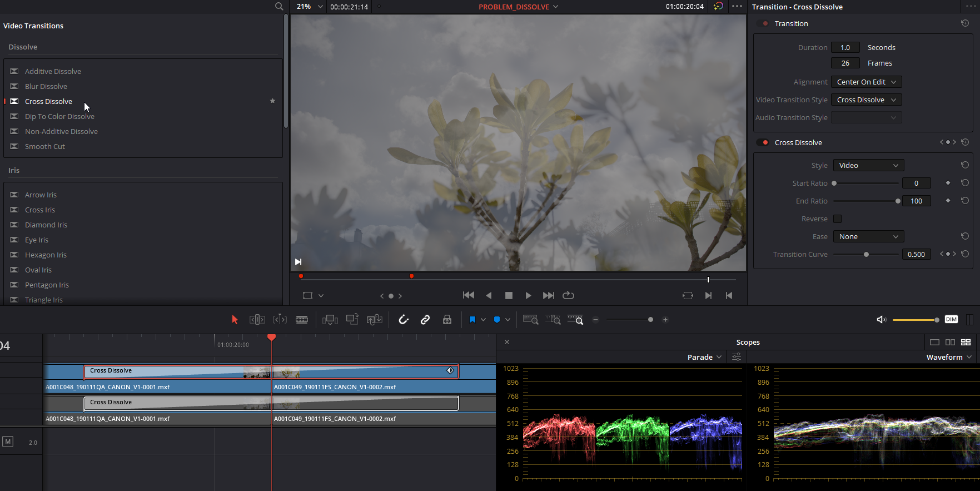Open search in the effects library

click(x=279, y=7)
